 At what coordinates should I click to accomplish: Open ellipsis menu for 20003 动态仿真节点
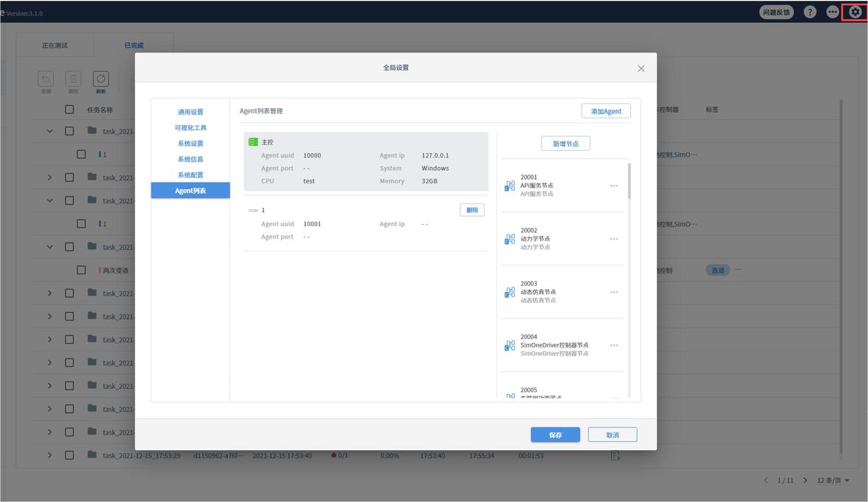pos(614,292)
